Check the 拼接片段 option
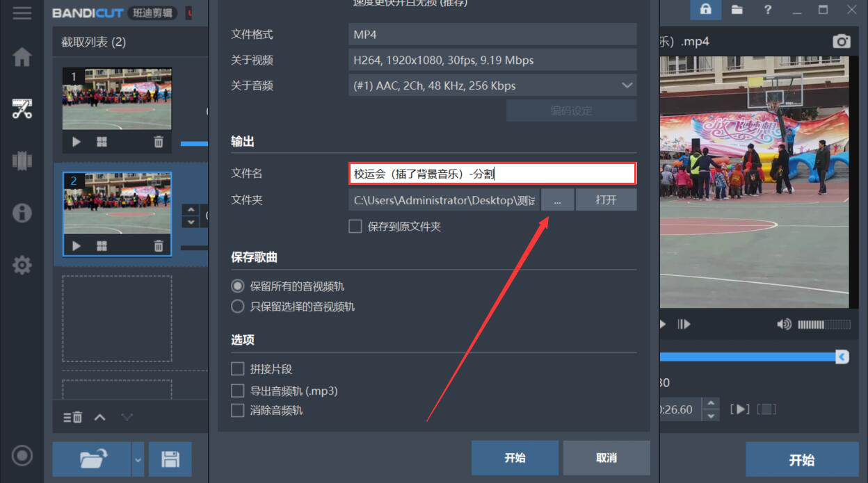 (238, 369)
